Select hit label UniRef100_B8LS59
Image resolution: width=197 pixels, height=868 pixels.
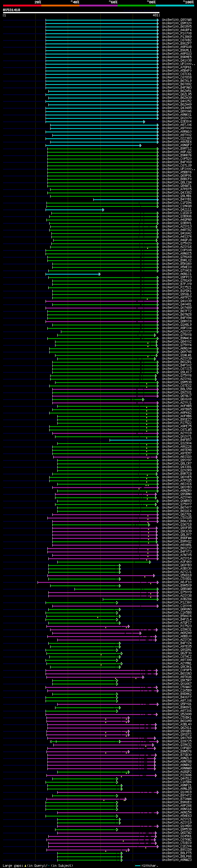(x=177, y=389)
